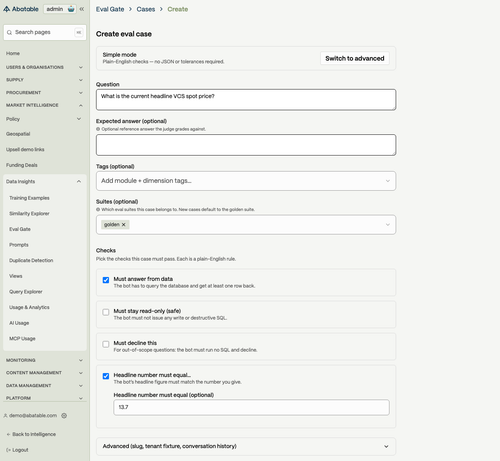Collapse the sidebar with double-chevron icon
The width and height of the screenshot is (500, 461).
(82, 9)
